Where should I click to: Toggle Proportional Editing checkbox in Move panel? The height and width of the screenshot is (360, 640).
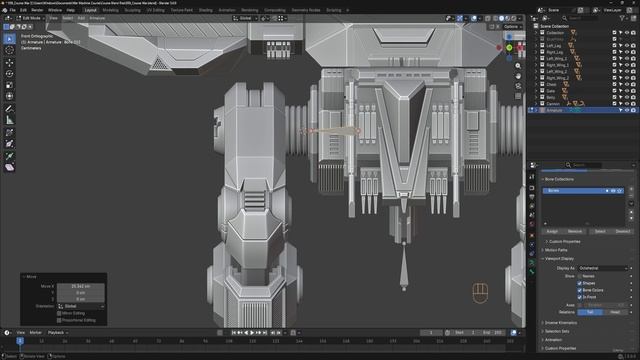click(x=59, y=320)
